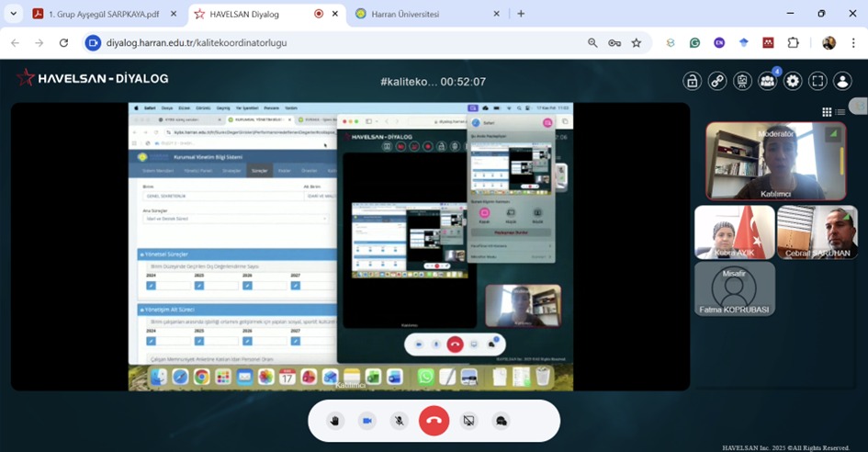Toggle the room lock icon
The width and height of the screenshot is (868, 452).
click(693, 81)
